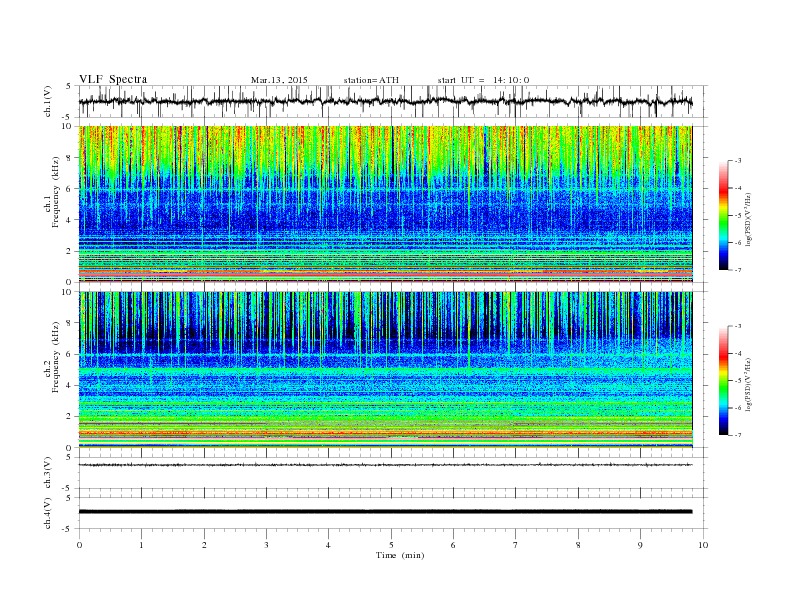Click the "9" tick on the time axis

[x=640, y=545]
